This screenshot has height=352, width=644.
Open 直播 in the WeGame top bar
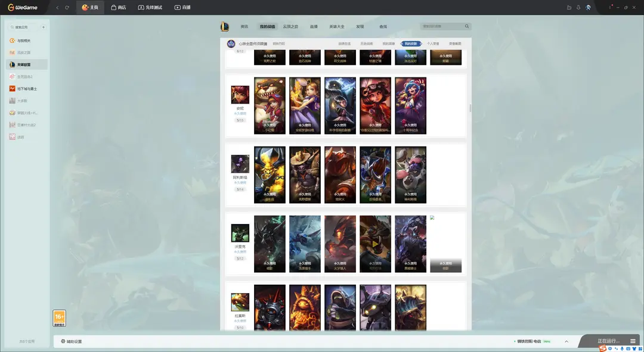coord(182,7)
